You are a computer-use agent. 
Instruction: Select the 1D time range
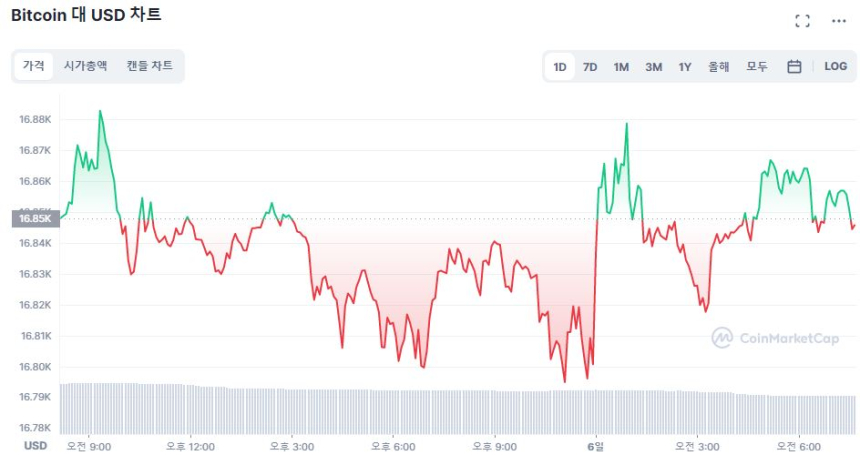pyautogui.click(x=560, y=67)
